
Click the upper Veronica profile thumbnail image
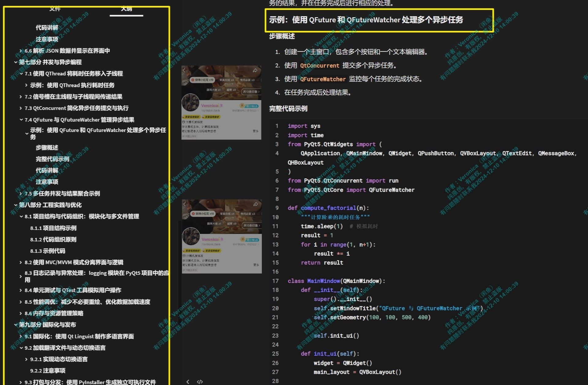(x=221, y=103)
